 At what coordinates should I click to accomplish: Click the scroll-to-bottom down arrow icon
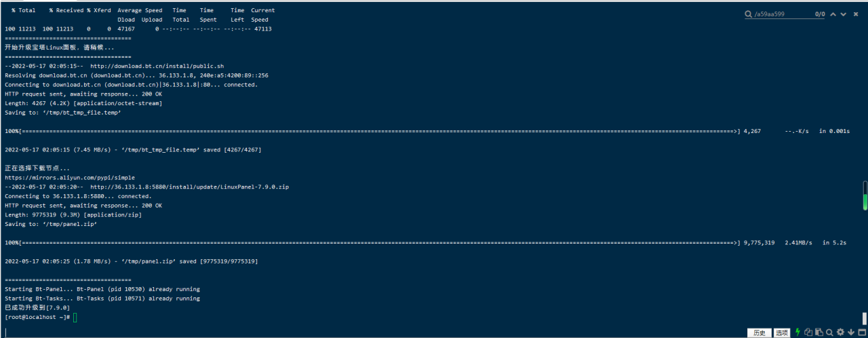(x=850, y=333)
